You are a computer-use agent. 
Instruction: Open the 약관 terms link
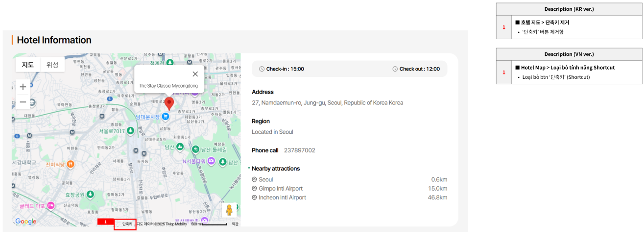click(x=235, y=224)
